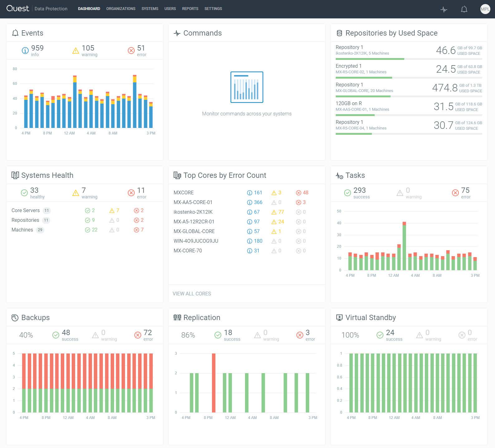This screenshot has width=495, height=448.
Task: Open the Organizations menu item
Action: tap(121, 9)
